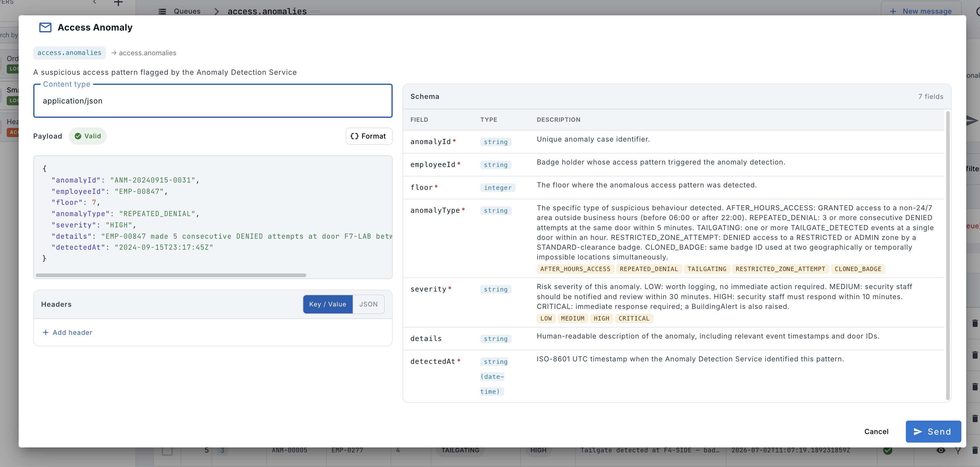Click the access.anomalies title in background breadcrumb
This screenshot has height=467, width=980.
click(x=267, y=11)
